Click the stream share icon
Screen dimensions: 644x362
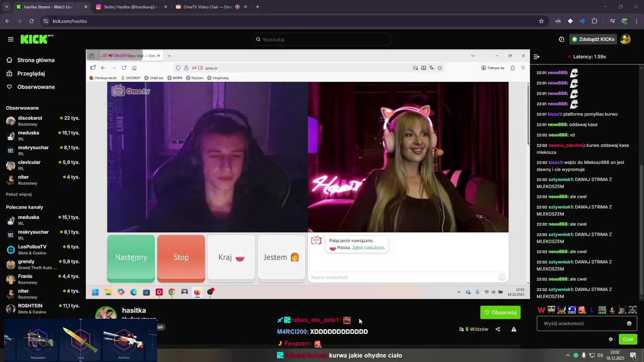pyautogui.click(x=498, y=329)
